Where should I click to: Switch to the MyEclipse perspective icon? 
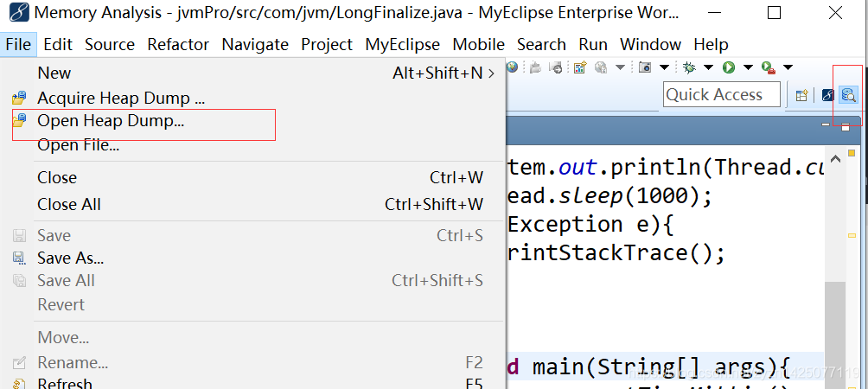pyautogui.click(x=827, y=95)
